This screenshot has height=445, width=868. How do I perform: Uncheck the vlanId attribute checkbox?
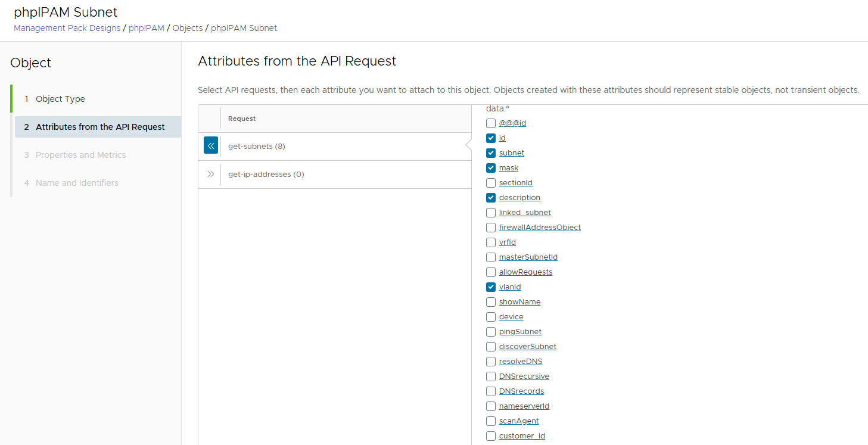(491, 287)
